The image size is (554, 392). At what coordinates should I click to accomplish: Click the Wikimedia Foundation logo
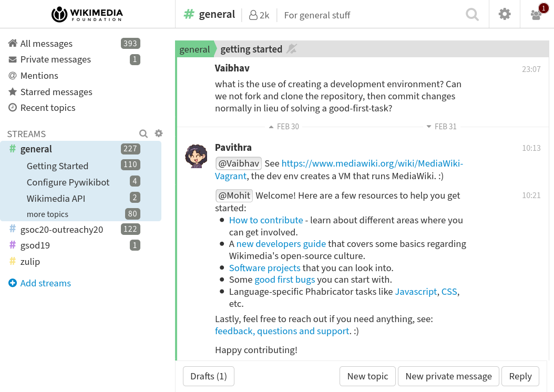(x=87, y=14)
